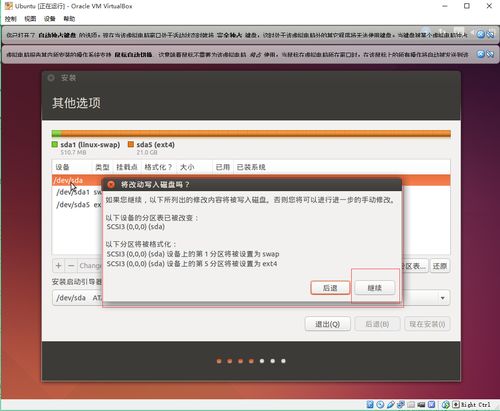Select the /dev/sda bootloader combo box
Screen dimensions: 500x411
click(x=251, y=298)
